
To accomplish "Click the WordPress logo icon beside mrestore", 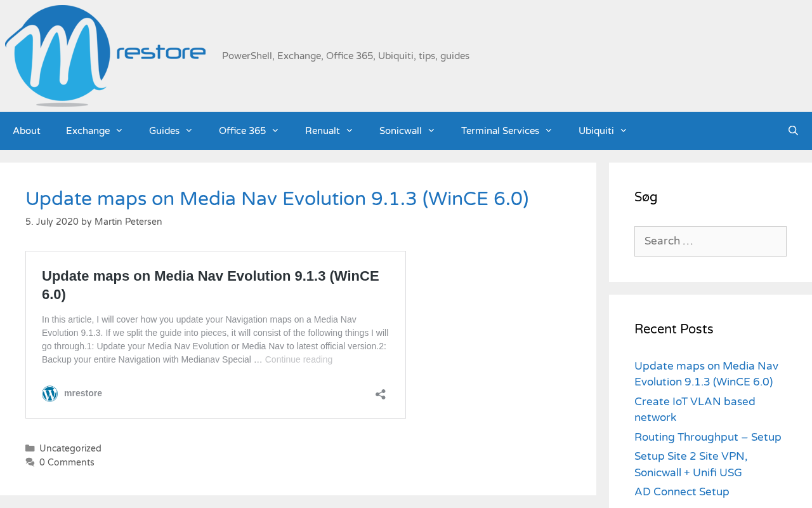I will pos(49,394).
